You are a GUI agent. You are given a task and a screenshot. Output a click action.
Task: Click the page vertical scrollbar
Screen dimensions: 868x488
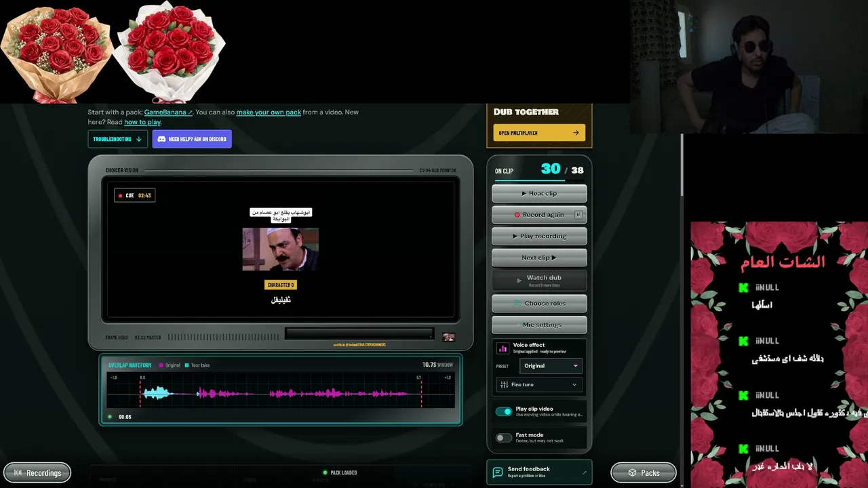coord(682,165)
